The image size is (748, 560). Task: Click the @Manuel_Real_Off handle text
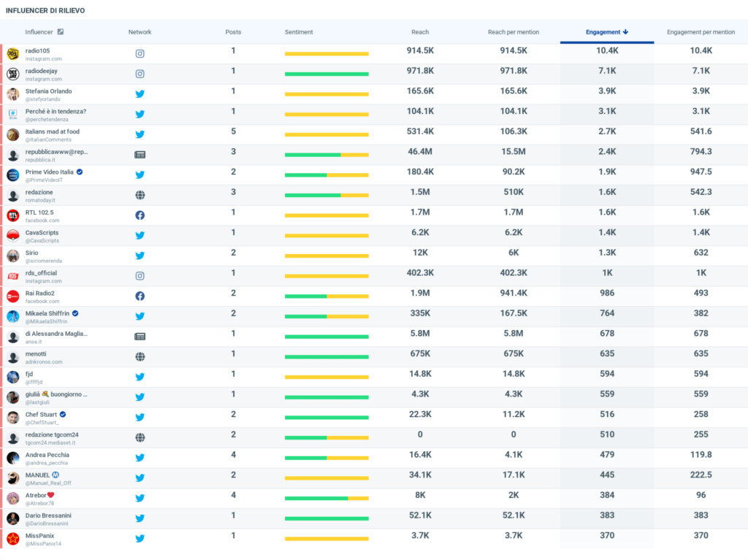(x=48, y=483)
